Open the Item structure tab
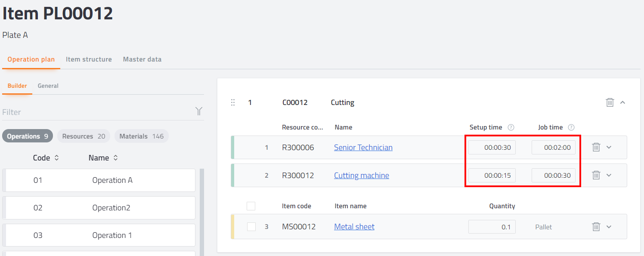644x256 pixels. coord(89,59)
